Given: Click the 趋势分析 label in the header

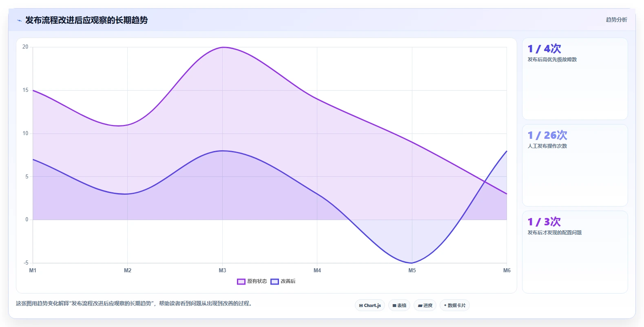Looking at the screenshot, I should coord(616,20).
